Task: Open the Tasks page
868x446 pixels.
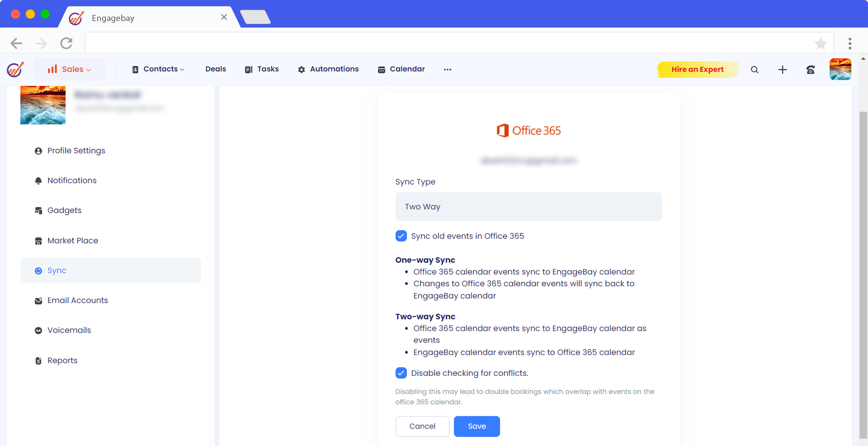Action: pos(262,69)
